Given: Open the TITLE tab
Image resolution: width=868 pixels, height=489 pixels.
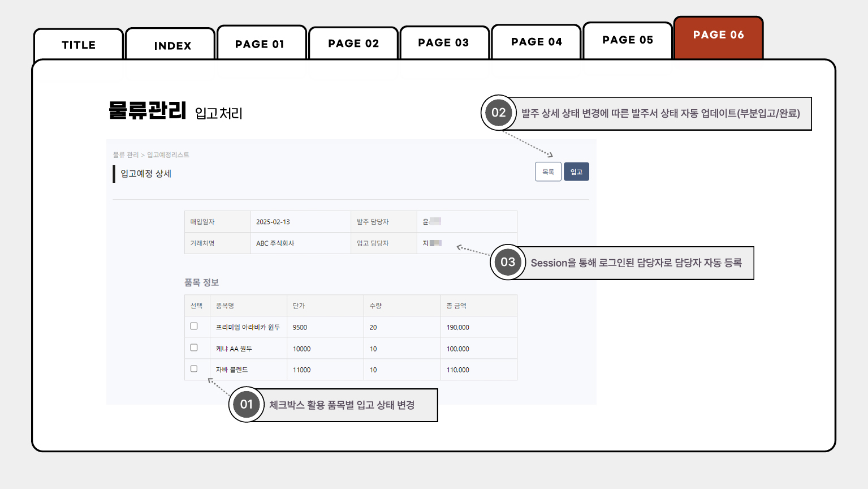Looking at the screenshot, I should pyautogui.click(x=79, y=45).
